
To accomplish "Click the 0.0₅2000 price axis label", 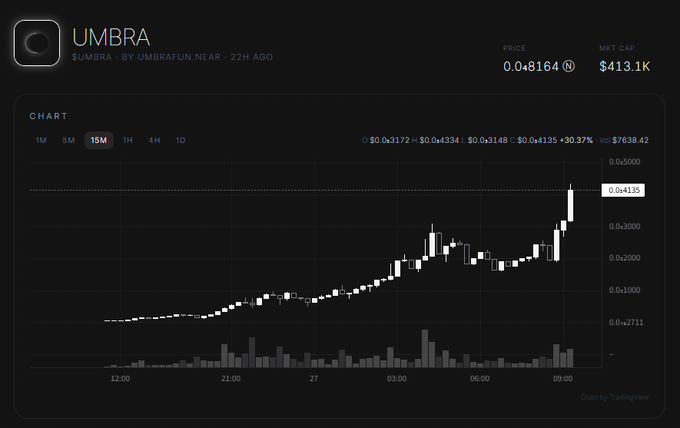I will (x=624, y=258).
